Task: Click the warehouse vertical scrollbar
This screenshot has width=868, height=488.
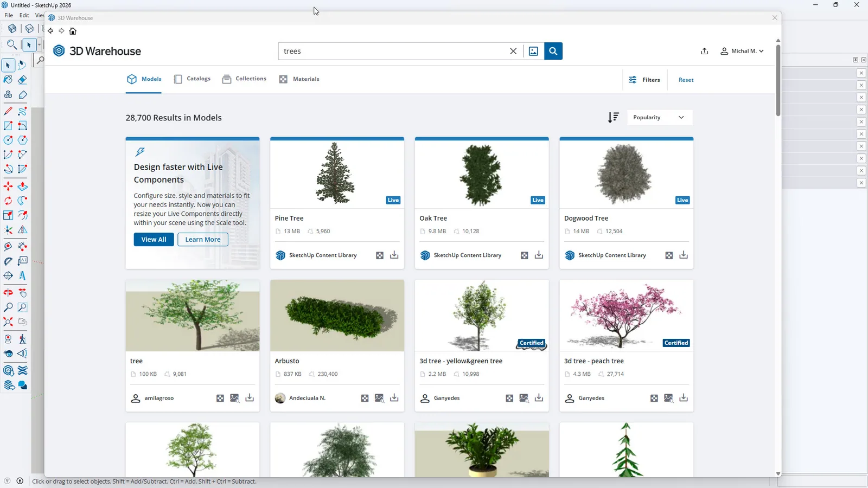Action: [x=778, y=81]
